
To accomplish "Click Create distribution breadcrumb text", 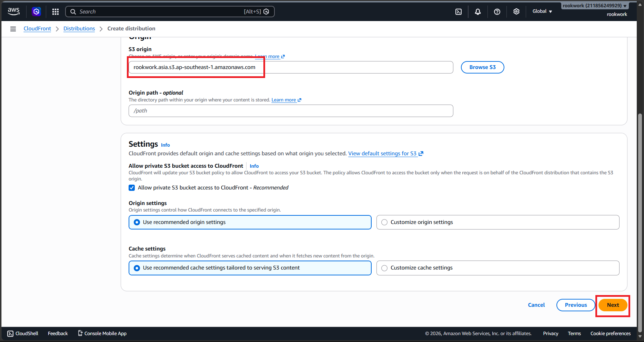I will click(131, 29).
